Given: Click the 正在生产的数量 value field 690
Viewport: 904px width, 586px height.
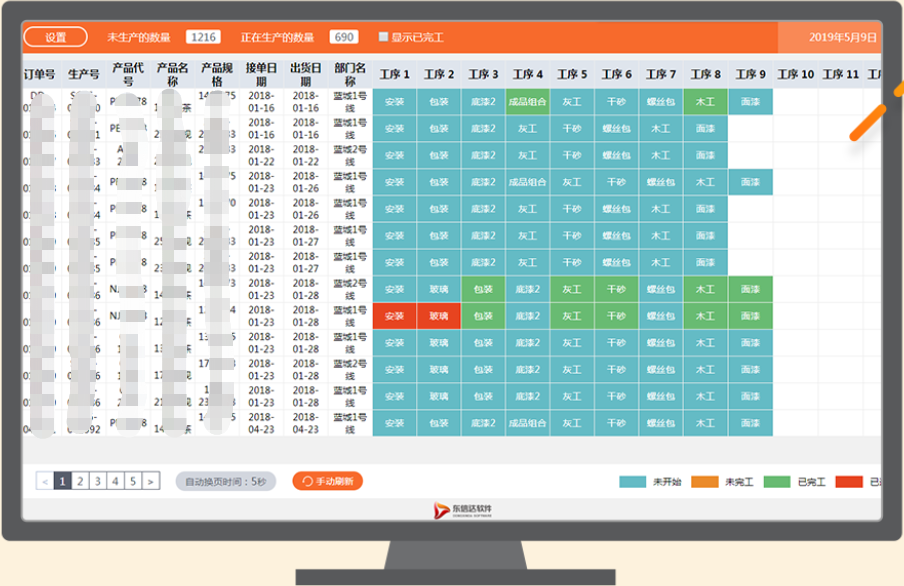Looking at the screenshot, I should click(x=344, y=38).
